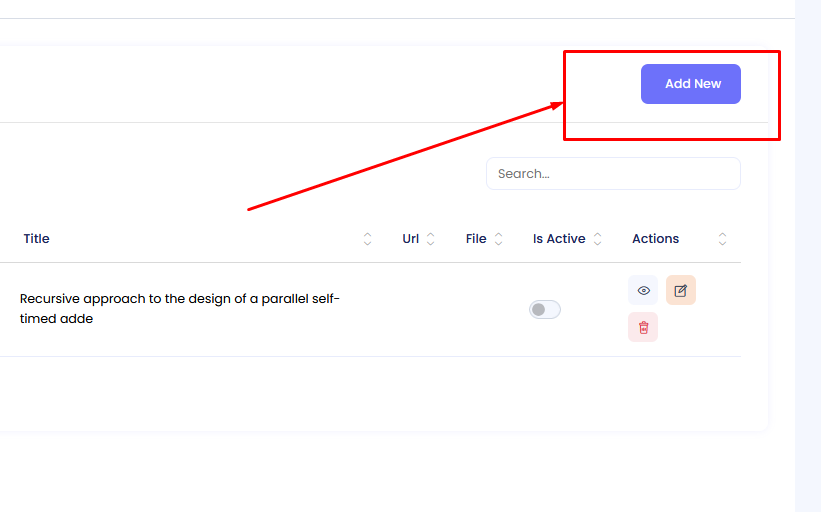Click the Add New button
The height and width of the screenshot is (512, 821).
[x=690, y=84]
